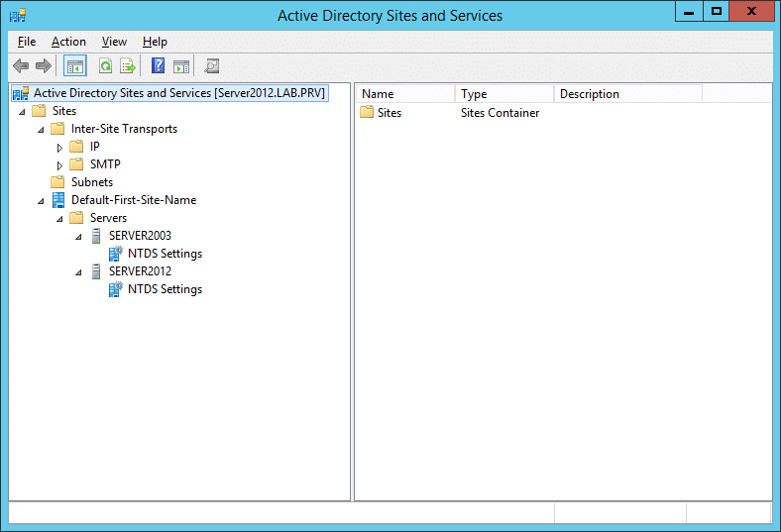Click the Forward arrow toolbar icon
The width and height of the screenshot is (781, 532).
44,65
